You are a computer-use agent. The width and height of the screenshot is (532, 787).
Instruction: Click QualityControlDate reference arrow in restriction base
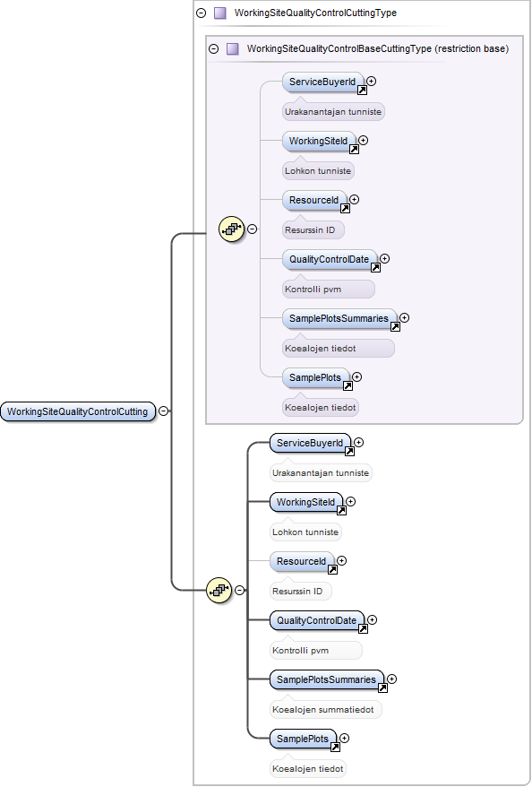point(375,268)
